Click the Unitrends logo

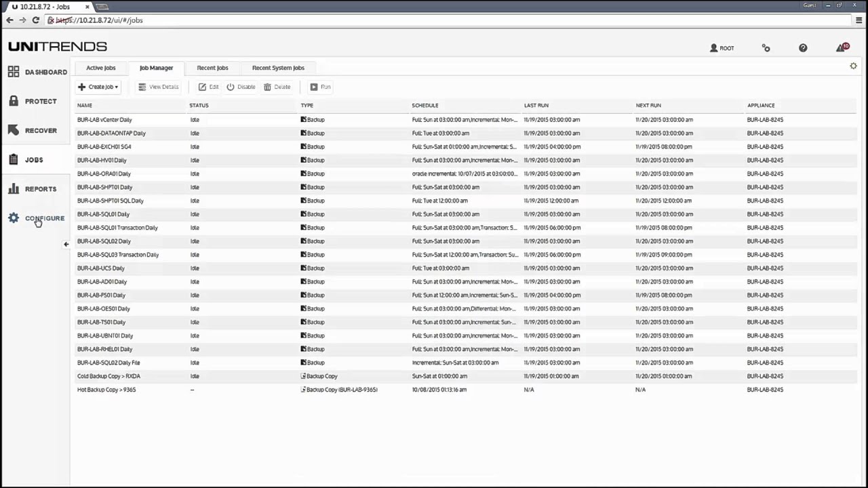(58, 46)
